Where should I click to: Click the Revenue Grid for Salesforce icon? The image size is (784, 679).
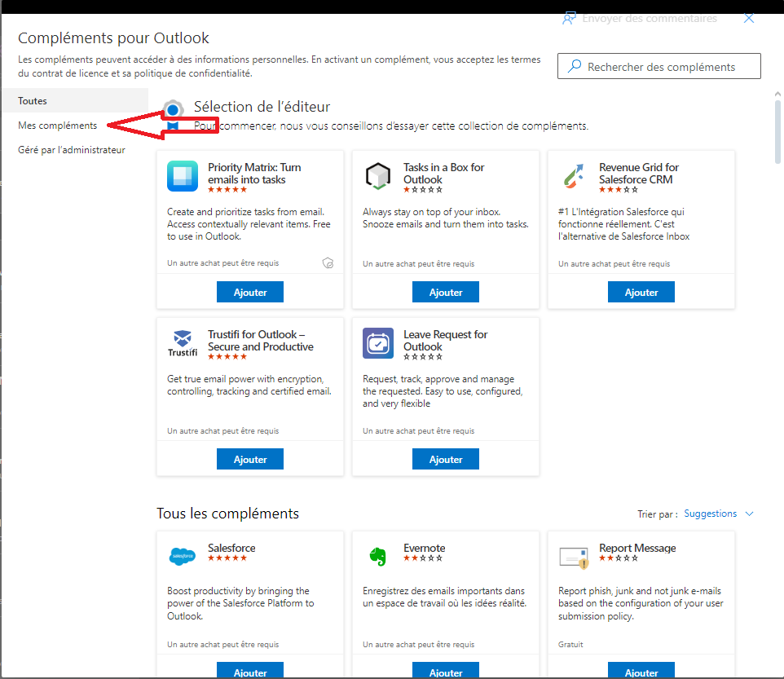coord(574,176)
